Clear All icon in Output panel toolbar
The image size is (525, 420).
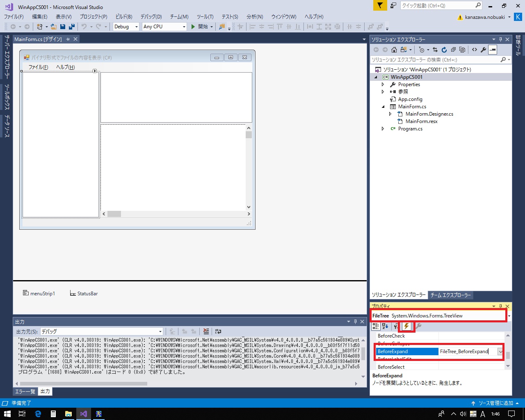tap(206, 331)
